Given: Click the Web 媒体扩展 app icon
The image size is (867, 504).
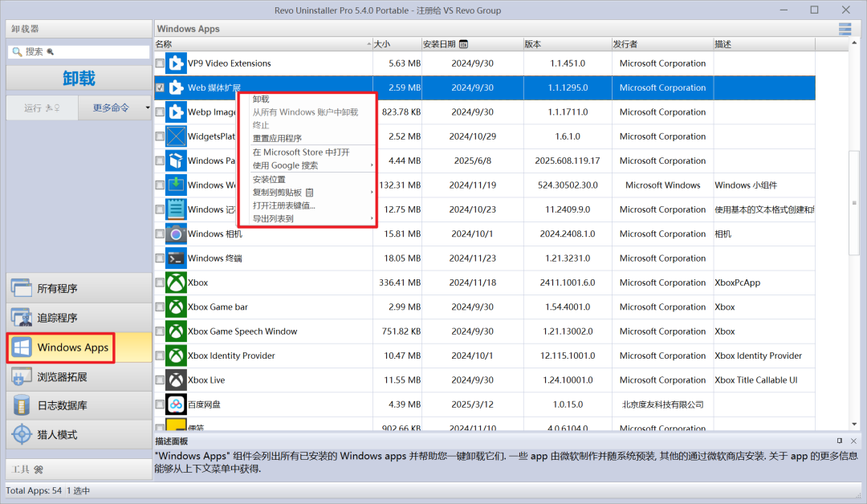Looking at the screenshot, I should point(176,87).
